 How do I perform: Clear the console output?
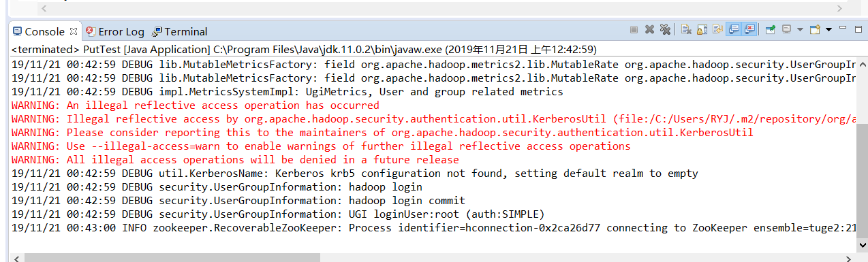pyautogui.click(x=686, y=30)
